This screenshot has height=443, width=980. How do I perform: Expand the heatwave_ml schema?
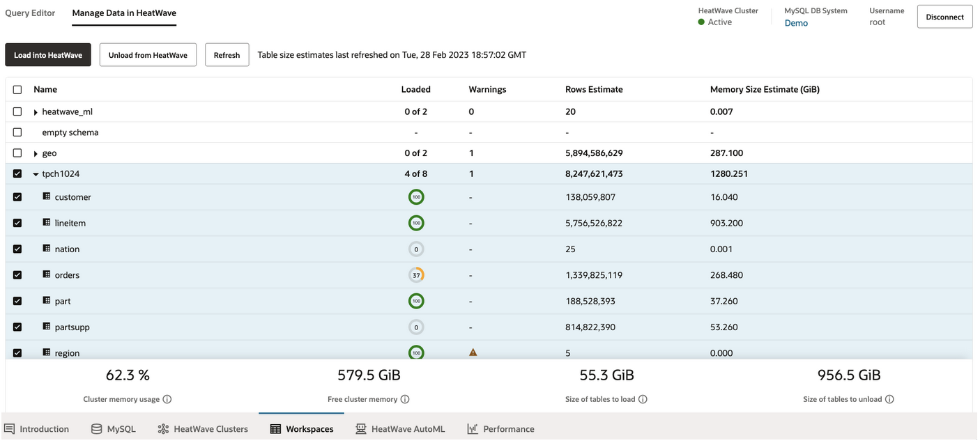[x=36, y=112]
